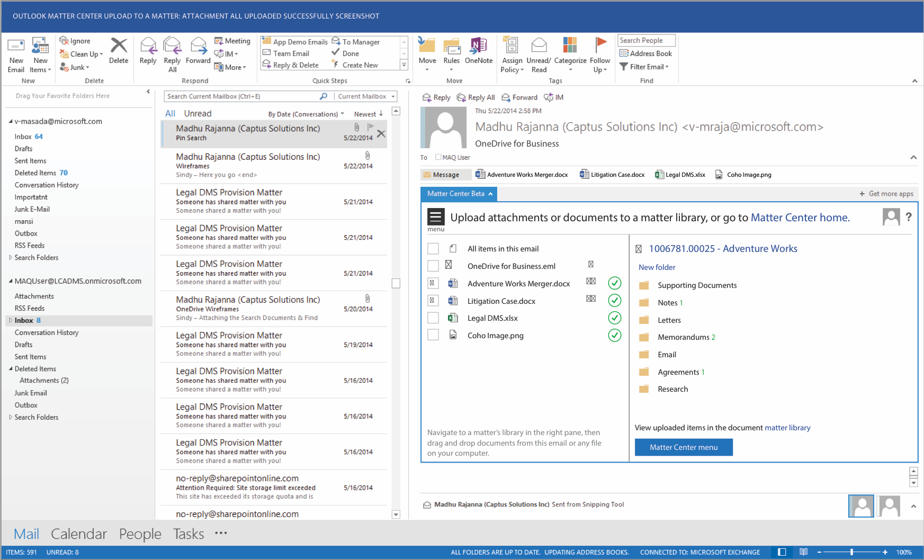
Task: Click the Meeting icon
Action: pyautogui.click(x=218, y=41)
